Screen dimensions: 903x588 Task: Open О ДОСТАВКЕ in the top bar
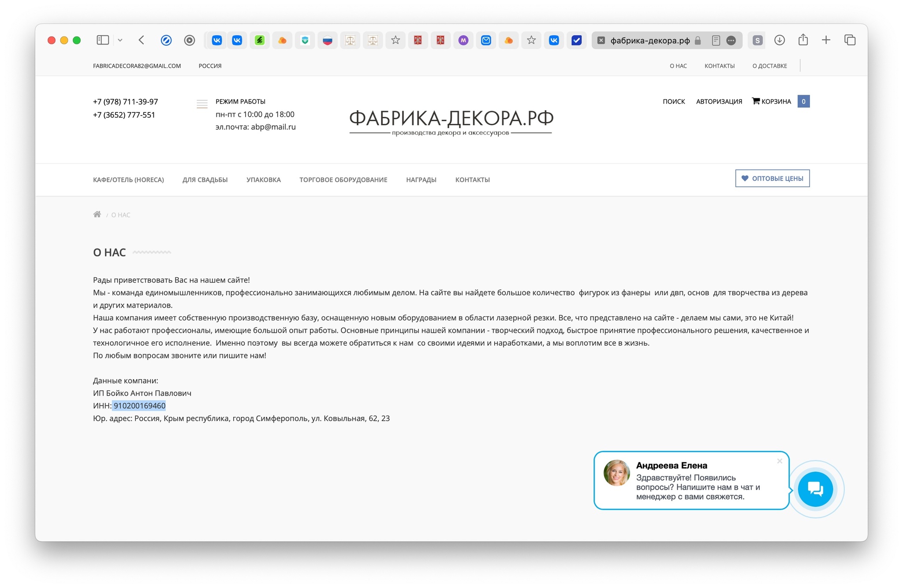coord(769,66)
